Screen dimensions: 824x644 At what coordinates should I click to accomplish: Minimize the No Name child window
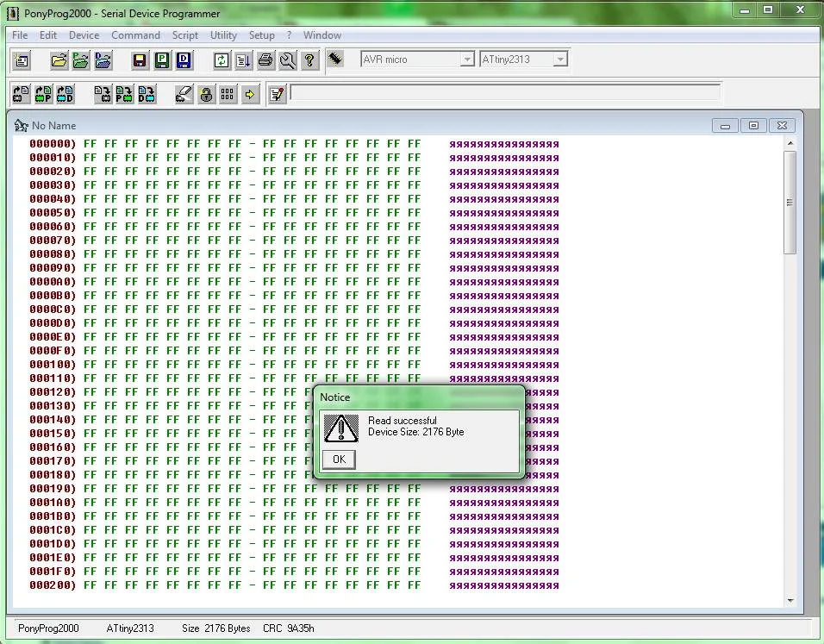[x=725, y=126]
